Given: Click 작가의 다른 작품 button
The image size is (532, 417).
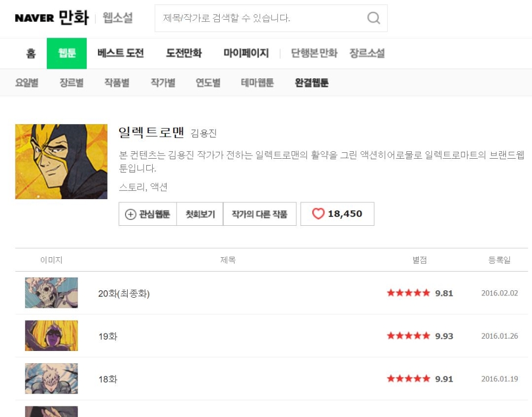Looking at the screenshot, I should pyautogui.click(x=260, y=214).
